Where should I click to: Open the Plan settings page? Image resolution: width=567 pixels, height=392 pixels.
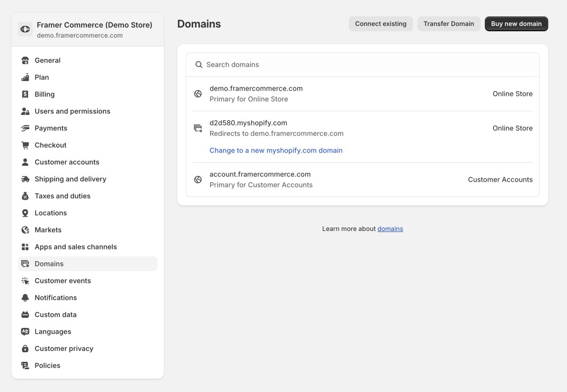click(42, 77)
